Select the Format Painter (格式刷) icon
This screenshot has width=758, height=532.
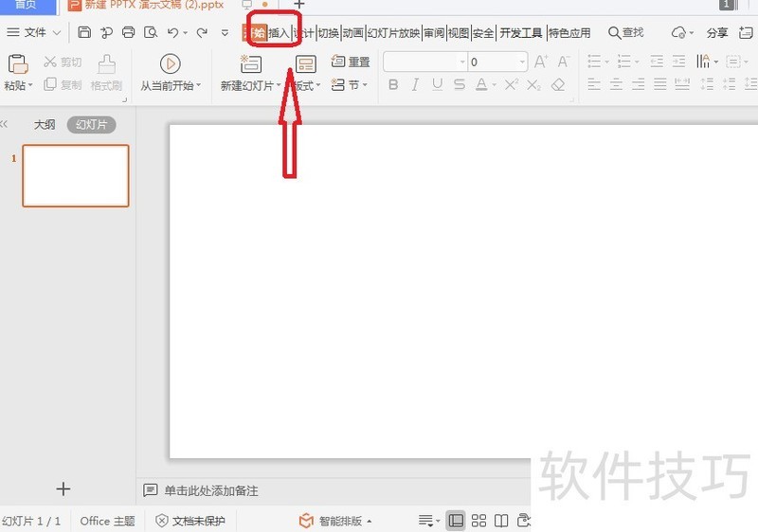(106, 64)
